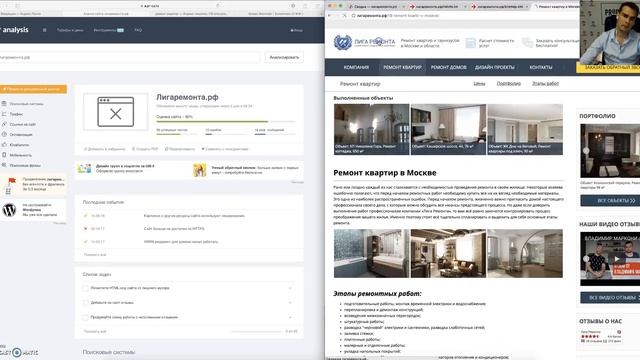640x360 pixels.
Task: Check the third task checkbox in task list
Action: click(86, 317)
